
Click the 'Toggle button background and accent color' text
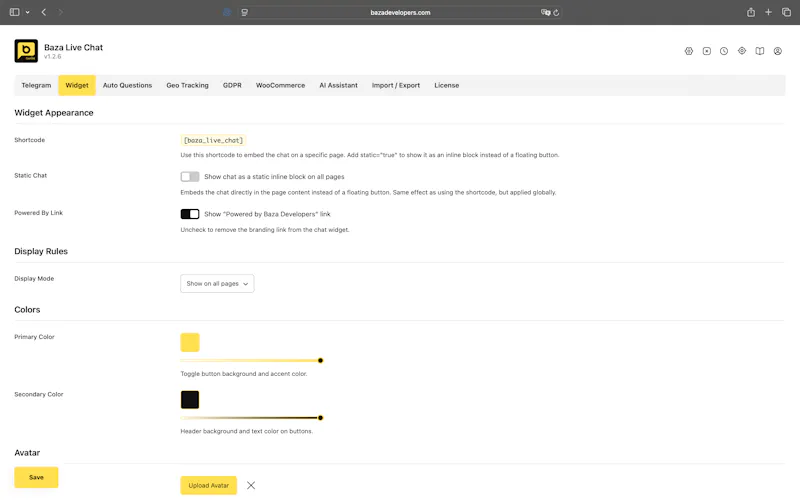click(x=243, y=374)
